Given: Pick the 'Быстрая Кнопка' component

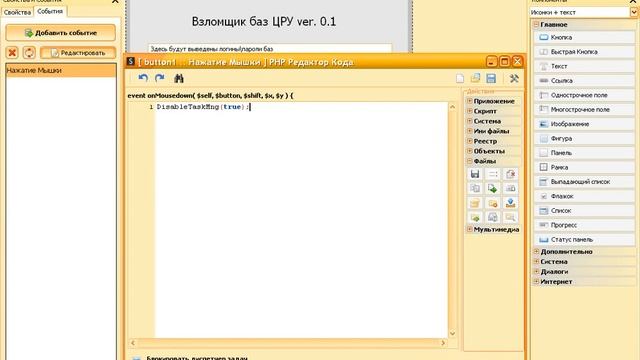Looking at the screenshot, I should [x=584, y=52].
